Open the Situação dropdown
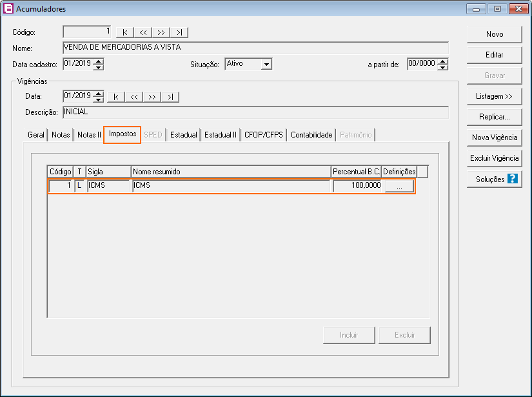532x397 pixels. [x=266, y=64]
